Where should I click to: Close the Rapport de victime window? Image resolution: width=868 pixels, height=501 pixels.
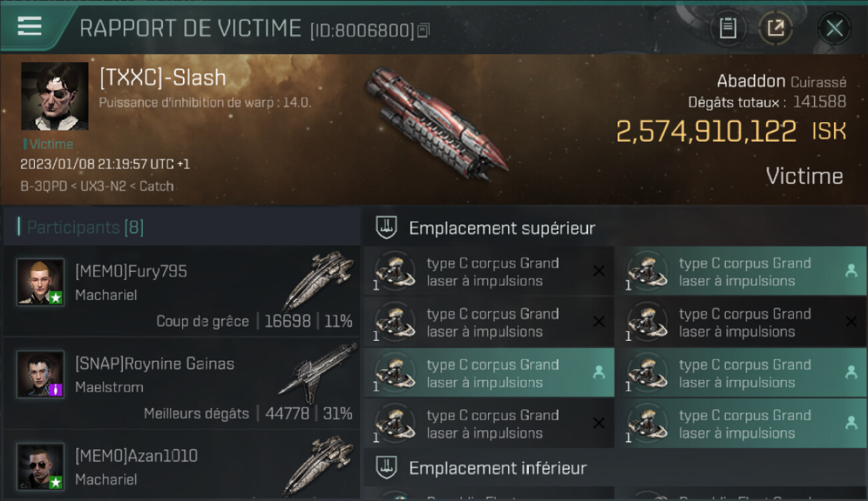[834, 28]
